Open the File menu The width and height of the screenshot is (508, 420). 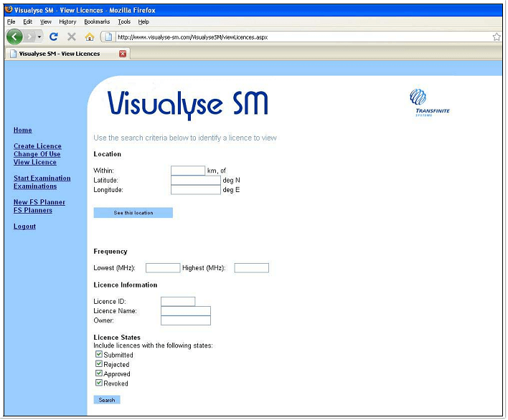pyautogui.click(x=11, y=22)
